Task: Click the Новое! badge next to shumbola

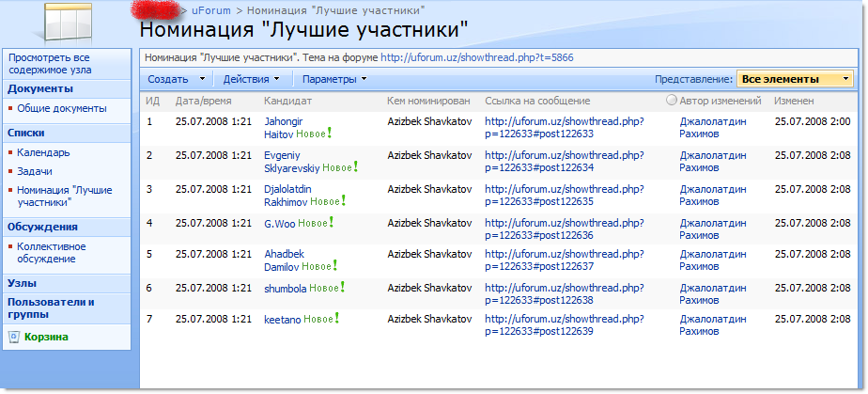Action: pos(329,288)
